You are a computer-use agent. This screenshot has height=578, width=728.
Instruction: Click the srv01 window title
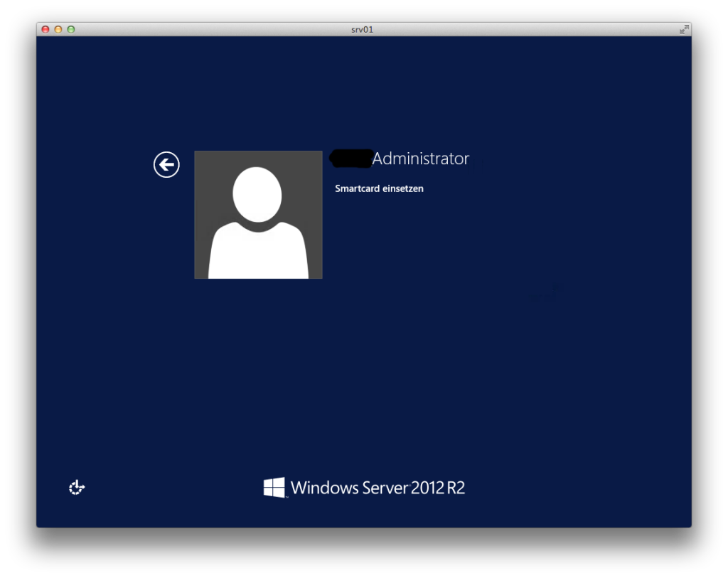(363, 29)
